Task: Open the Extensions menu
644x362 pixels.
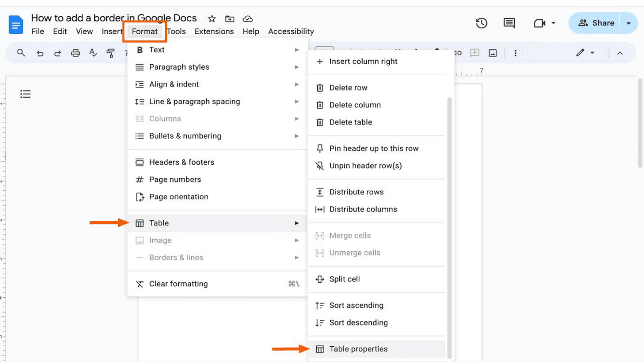Action: coord(214,31)
